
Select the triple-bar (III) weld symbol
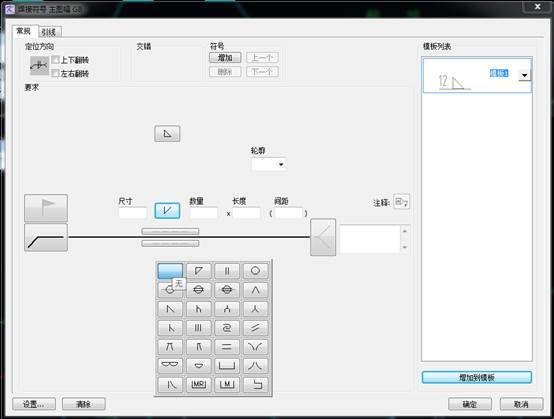pyautogui.click(x=198, y=328)
